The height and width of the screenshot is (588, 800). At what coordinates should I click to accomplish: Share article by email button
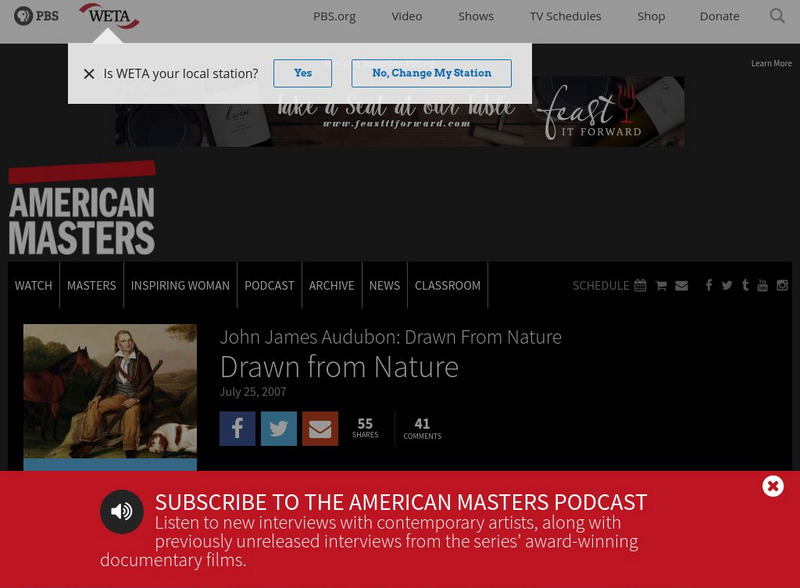[320, 429]
